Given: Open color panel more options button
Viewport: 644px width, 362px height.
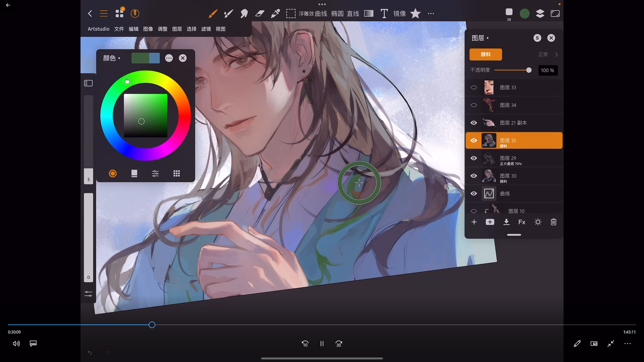Looking at the screenshot, I should [169, 58].
